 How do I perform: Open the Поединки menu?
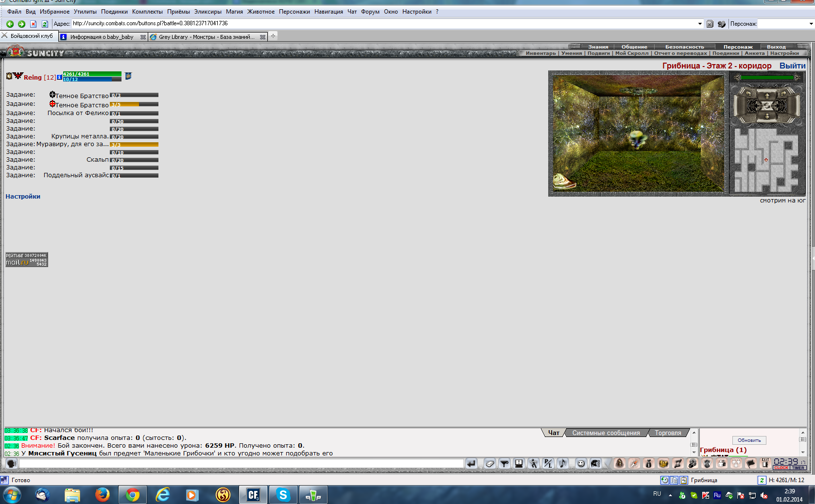pos(114,12)
